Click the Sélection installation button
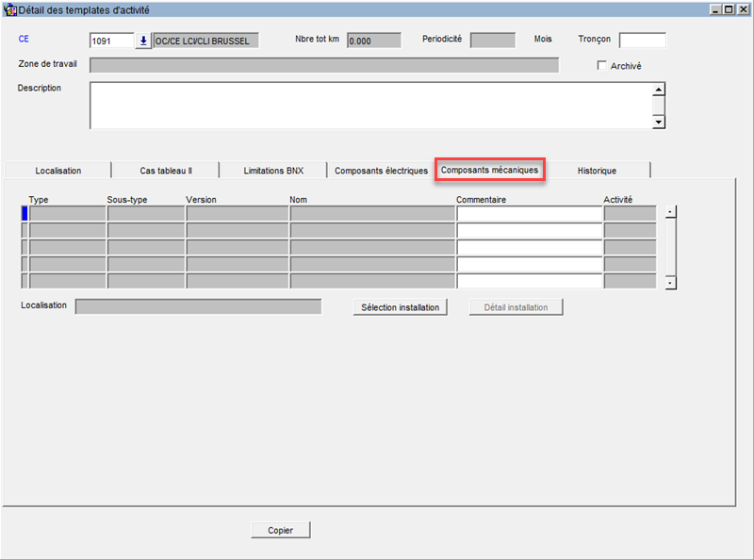Screen dimensions: 754x560 tap(400, 307)
